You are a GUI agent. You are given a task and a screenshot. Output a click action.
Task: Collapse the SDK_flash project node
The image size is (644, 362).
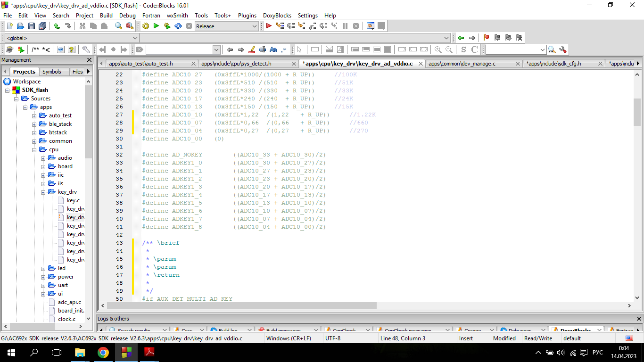pyautogui.click(x=8, y=90)
